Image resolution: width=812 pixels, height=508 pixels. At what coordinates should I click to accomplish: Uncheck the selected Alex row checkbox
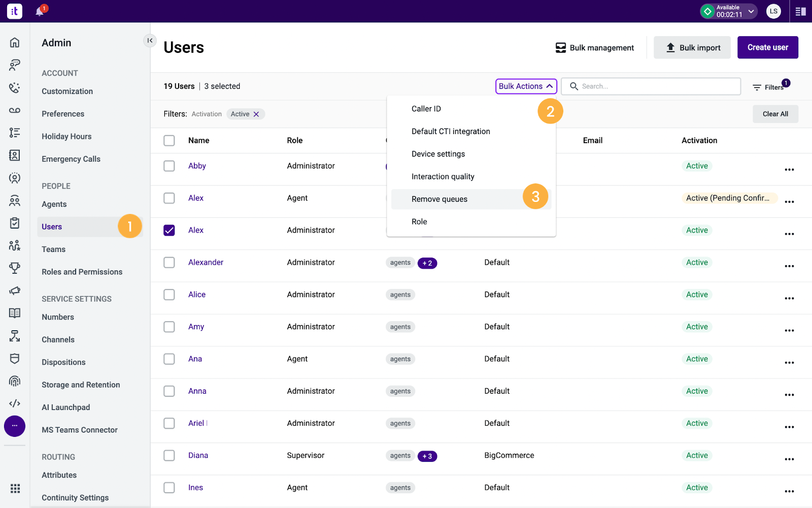point(169,230)
